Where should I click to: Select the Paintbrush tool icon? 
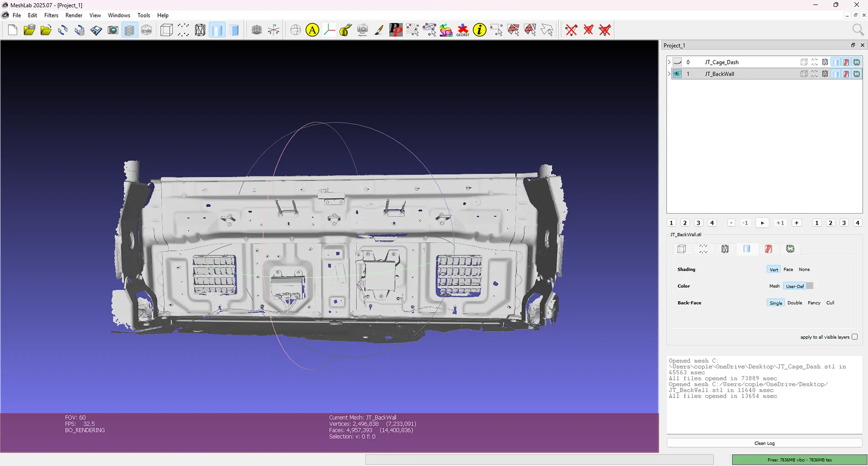[379, 31]
